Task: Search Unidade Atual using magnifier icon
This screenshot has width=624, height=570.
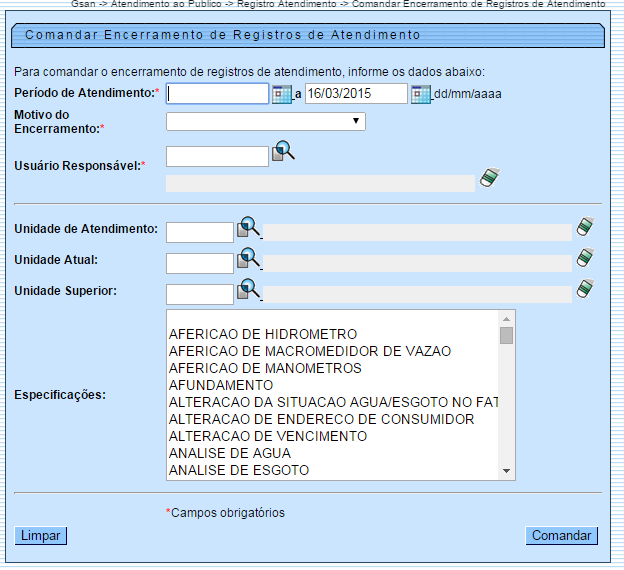Action: (248, 259)
